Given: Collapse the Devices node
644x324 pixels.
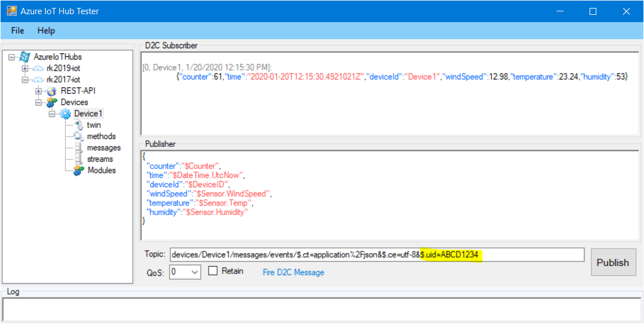Looking at the screenshot, I should click(39, 102).
